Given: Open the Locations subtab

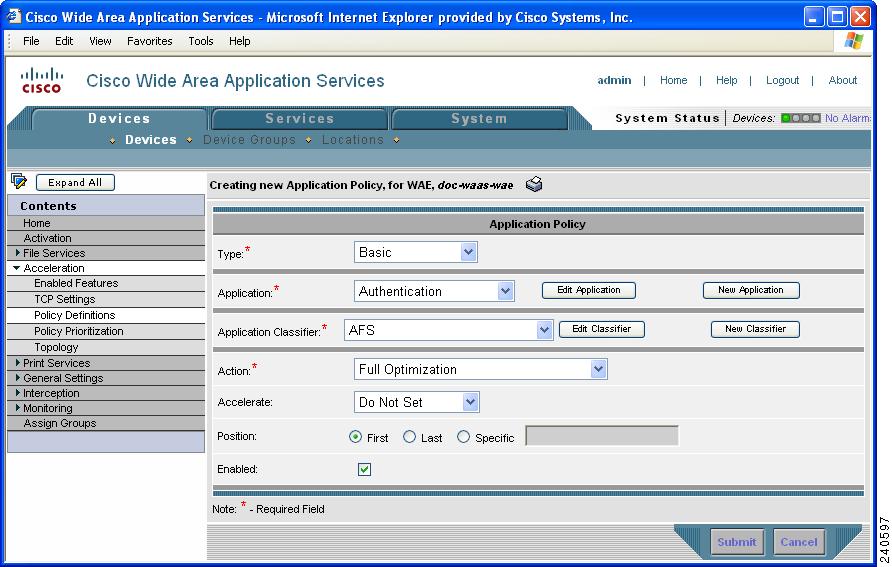Looking at the screenshot, I should click(353, 140).
